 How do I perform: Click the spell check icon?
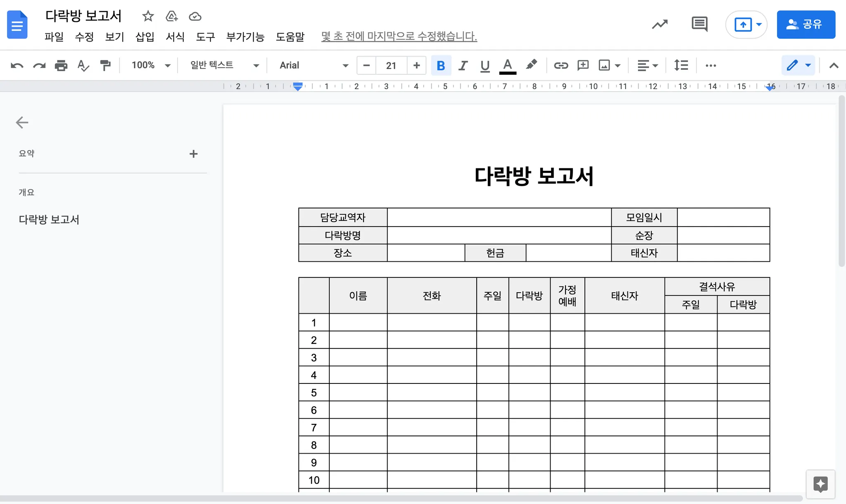83,65
